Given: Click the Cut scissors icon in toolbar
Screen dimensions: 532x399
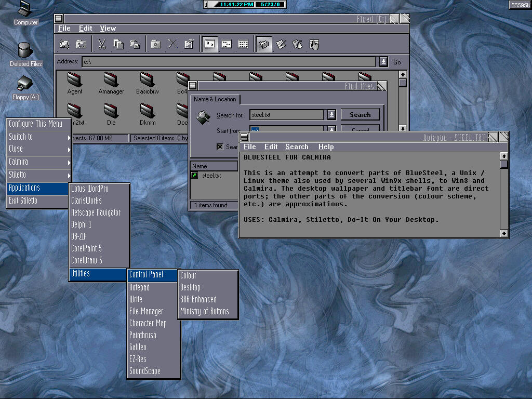Looking at the screenshot, I should click(x=102, y=44).
